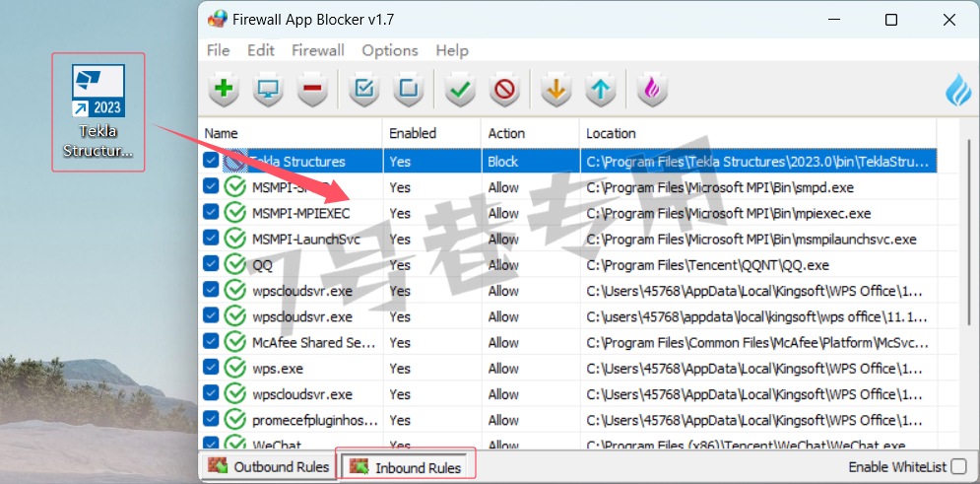Click the cyan Move up arrow icon
980x484 pixels.
[x=601, y=90]
